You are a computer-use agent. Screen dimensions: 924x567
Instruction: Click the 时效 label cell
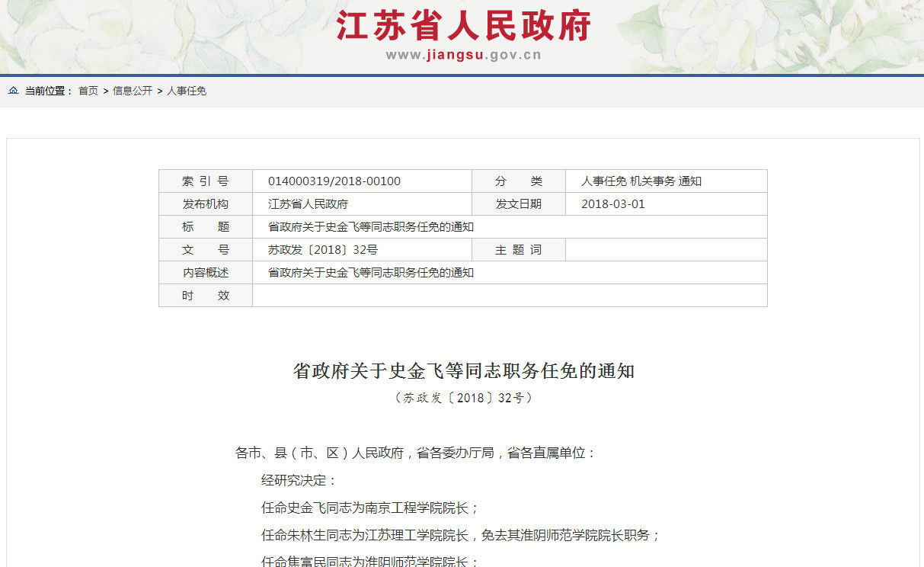pyautogui.click(x=206, y=296)
